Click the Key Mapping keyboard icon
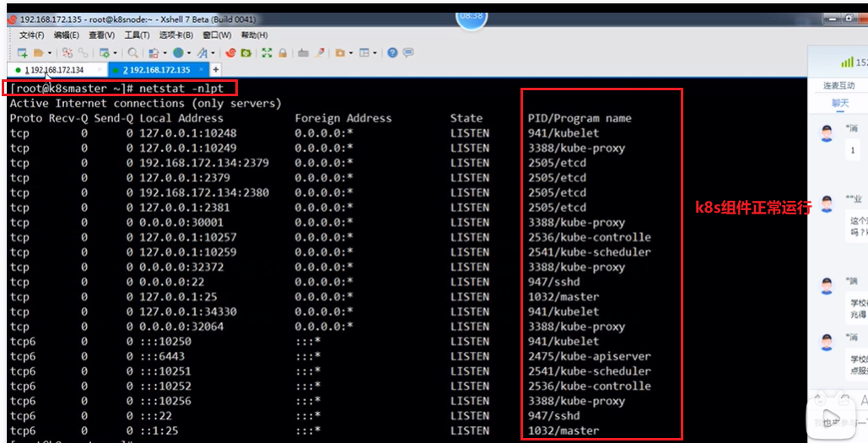 click(303, 52)
